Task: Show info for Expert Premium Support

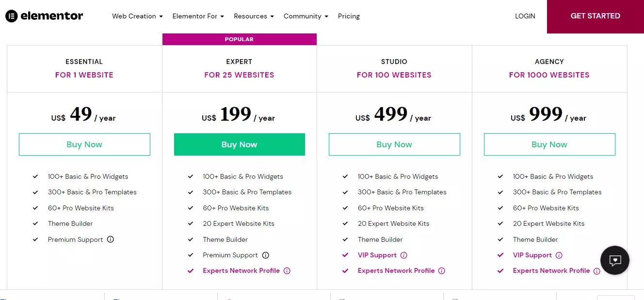Action: [x=265, y=255]
